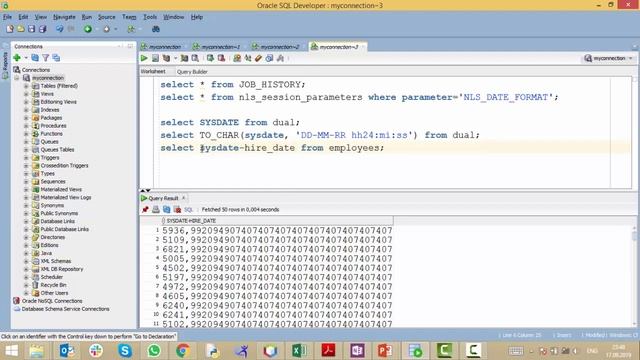Screen dimensions: 640x360
Task: Open Excel from the taskbar
Action: [299, 350]
